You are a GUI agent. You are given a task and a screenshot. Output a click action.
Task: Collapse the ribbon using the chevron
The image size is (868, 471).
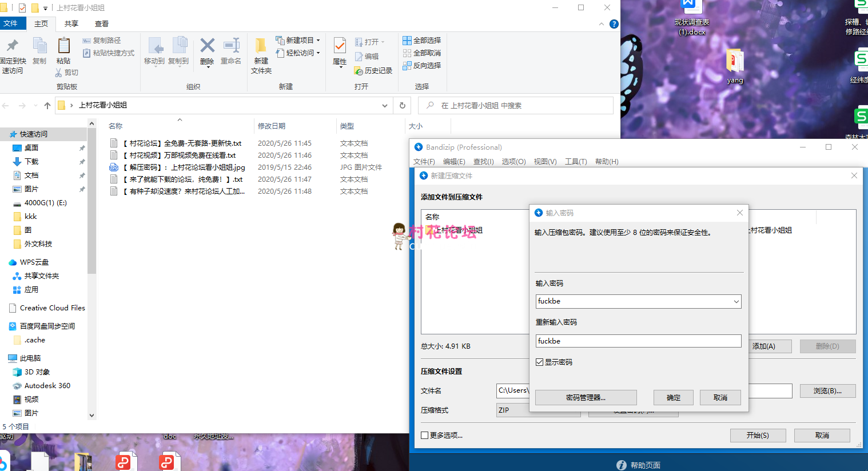pyautogui.click(x=601, y=24)
